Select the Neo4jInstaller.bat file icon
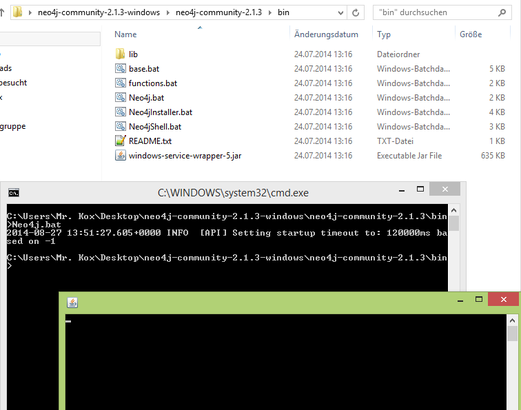The width and height of the screenshot is (521, 410). pyautogui.click(x=120, y=112)
